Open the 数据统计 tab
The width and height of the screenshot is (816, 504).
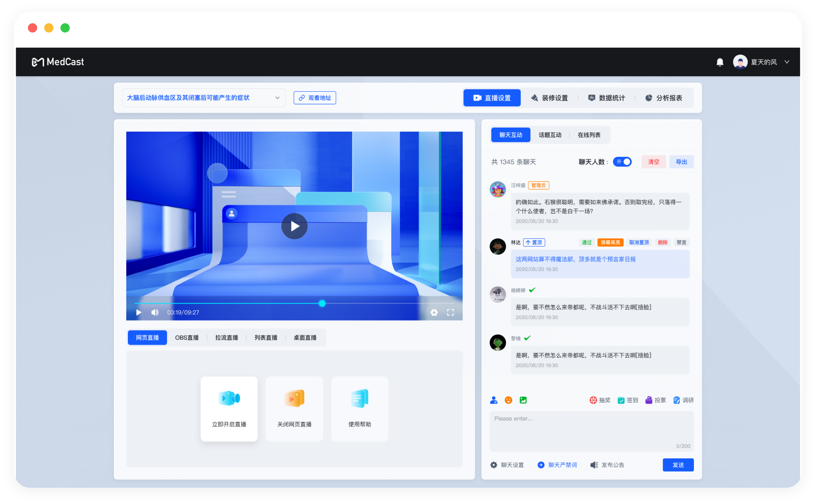606,98
